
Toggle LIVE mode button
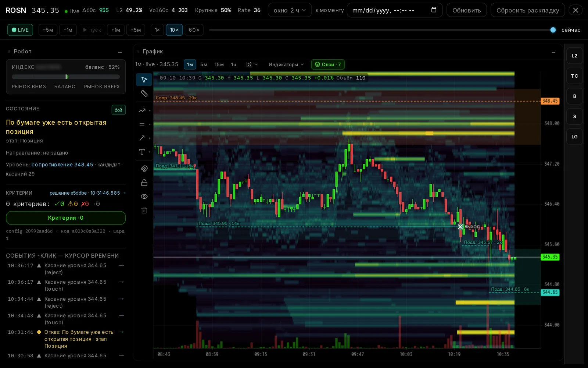(x=20, y=30)
